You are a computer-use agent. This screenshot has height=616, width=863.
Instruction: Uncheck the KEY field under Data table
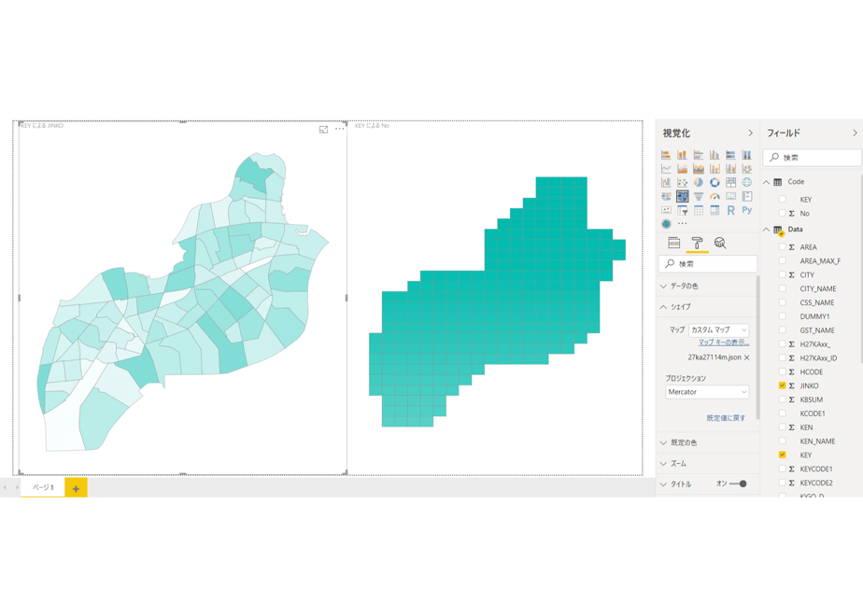(x=782, y=455)
